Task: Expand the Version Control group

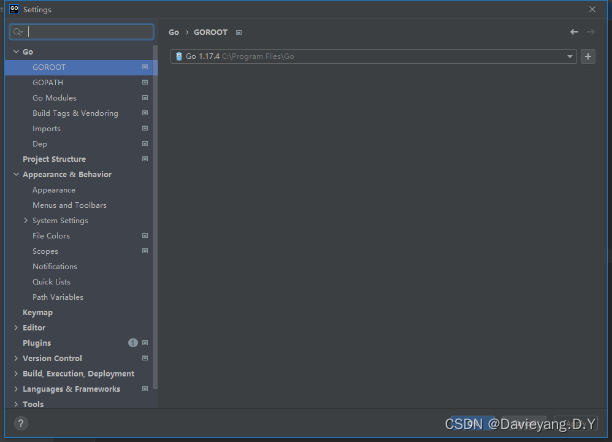Action: (x=16, y=358)
